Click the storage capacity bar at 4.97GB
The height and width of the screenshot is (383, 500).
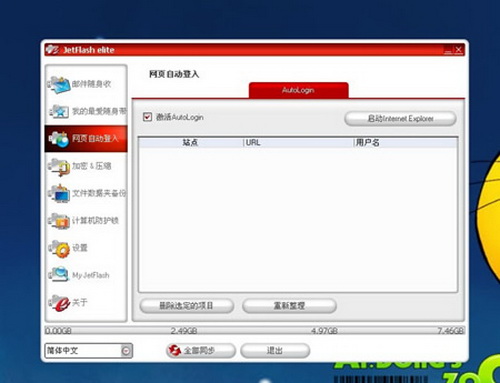(x=324, y=331)
